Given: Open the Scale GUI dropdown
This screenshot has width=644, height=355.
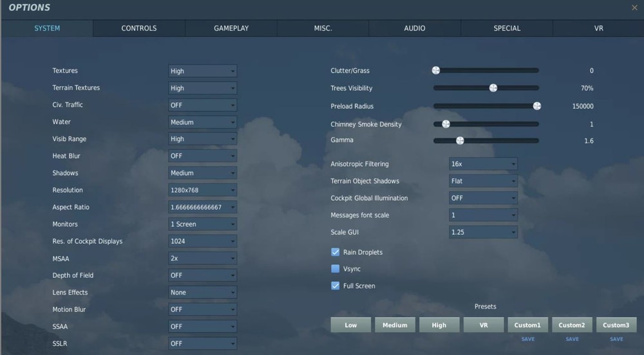Looking at the screenshot, I should pos(483,232).
